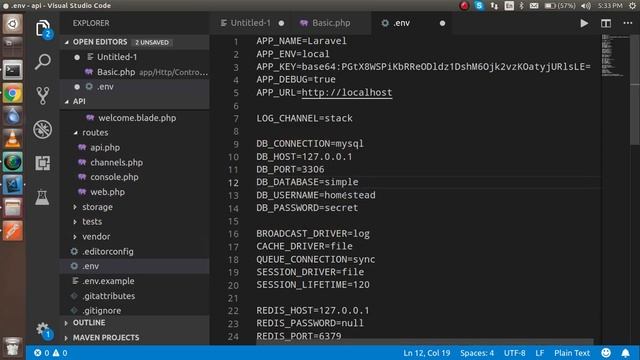Change indentation via Spaces: 4

[x=477, y=353]
